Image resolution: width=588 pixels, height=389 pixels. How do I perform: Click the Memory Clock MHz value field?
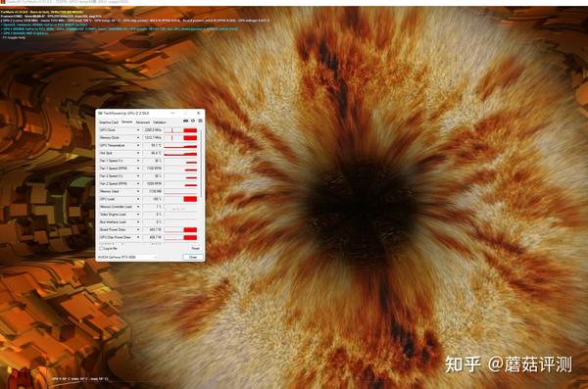153,138
